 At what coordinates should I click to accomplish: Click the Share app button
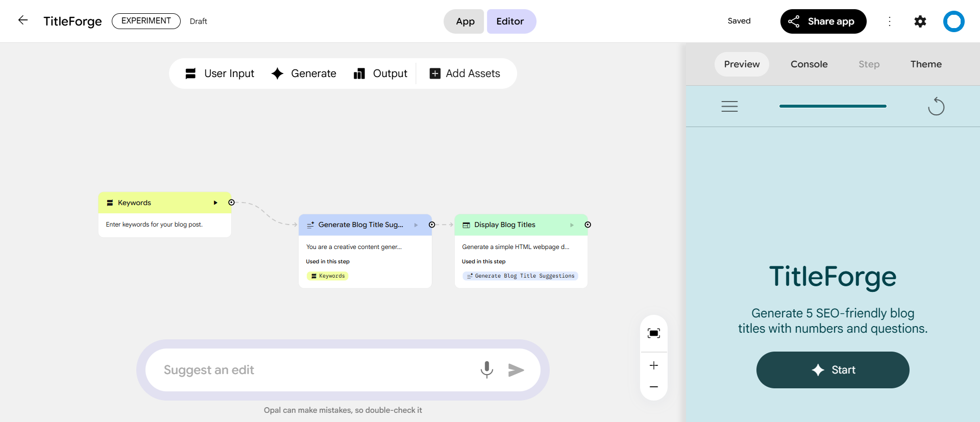point(823,21)
